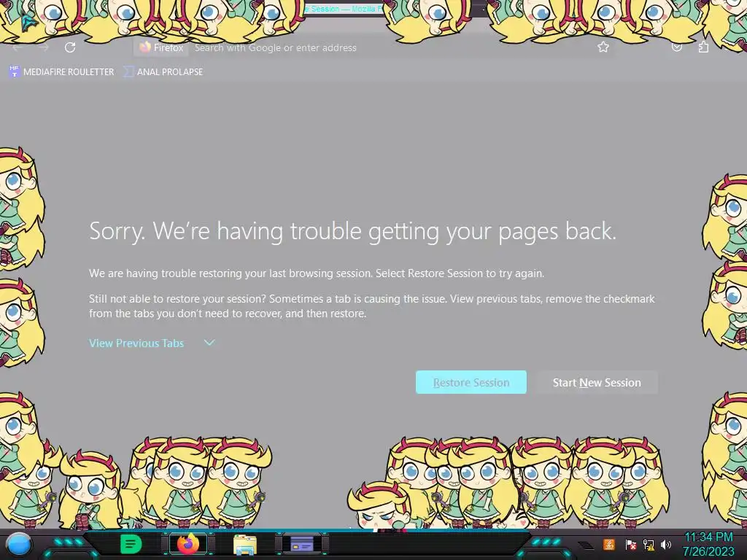747x560 pixels.
Task: Click the volume speaker tray icon
Action: coord(666,544)
